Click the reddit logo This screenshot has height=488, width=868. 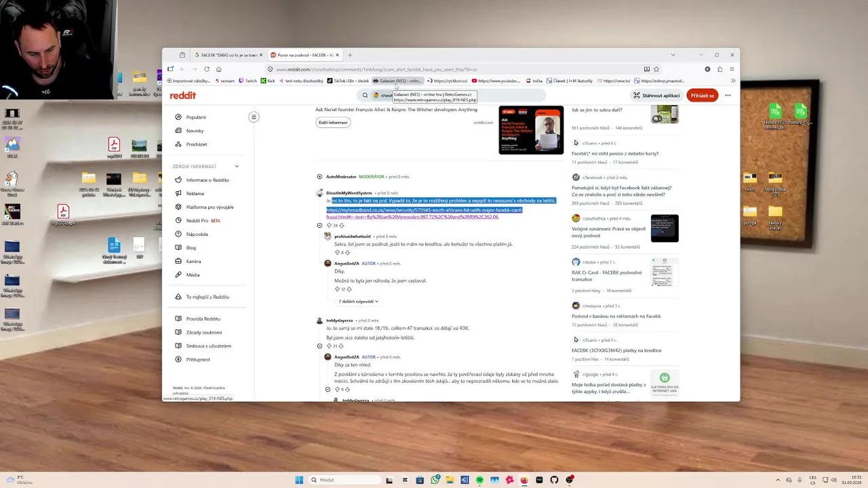183,96
